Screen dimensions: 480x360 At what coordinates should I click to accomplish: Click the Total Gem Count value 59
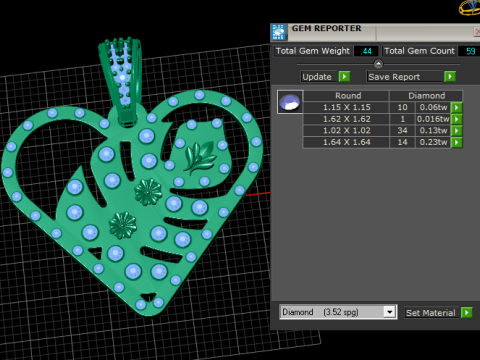[x=470, y=51]
